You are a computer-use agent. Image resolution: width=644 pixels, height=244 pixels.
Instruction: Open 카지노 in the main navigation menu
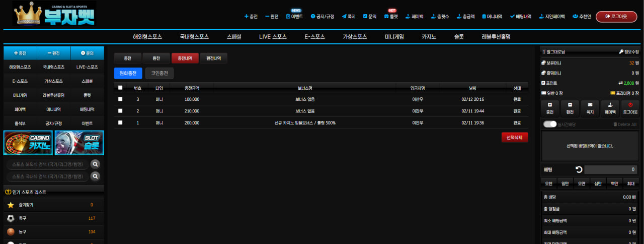point(429,37)
